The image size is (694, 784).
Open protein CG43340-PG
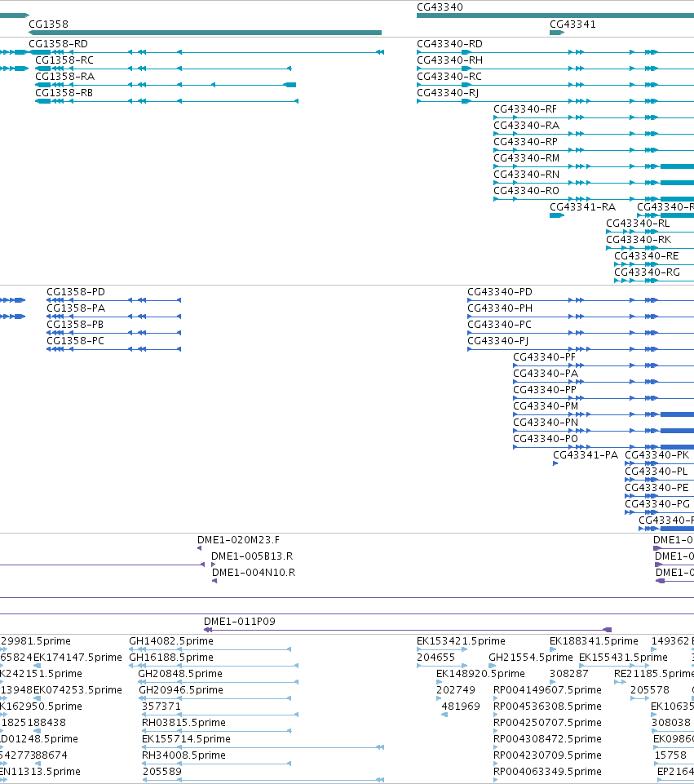tap(657, 503)
